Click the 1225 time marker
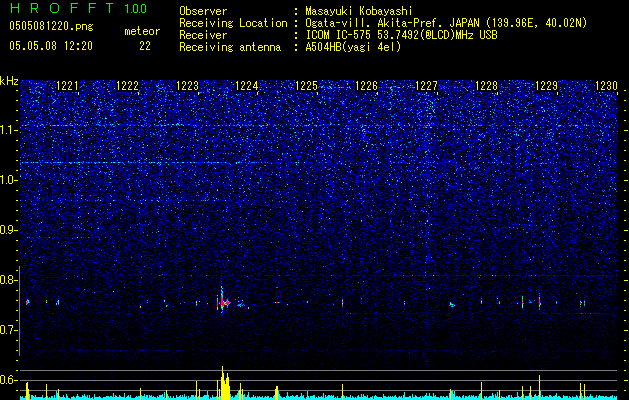This screenshot has width=629, height=400. pyautogui.click(x=306, y=86)
